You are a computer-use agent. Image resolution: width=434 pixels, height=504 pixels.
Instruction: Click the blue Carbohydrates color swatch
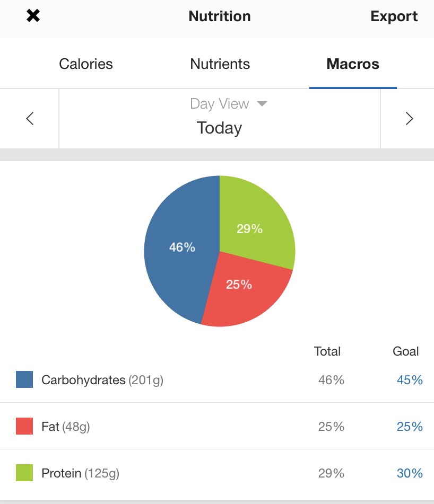[24, 379]
